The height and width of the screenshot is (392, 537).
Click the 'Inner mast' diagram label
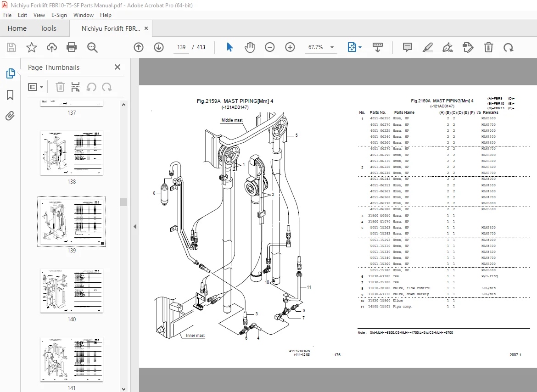[x=195, y=336]
